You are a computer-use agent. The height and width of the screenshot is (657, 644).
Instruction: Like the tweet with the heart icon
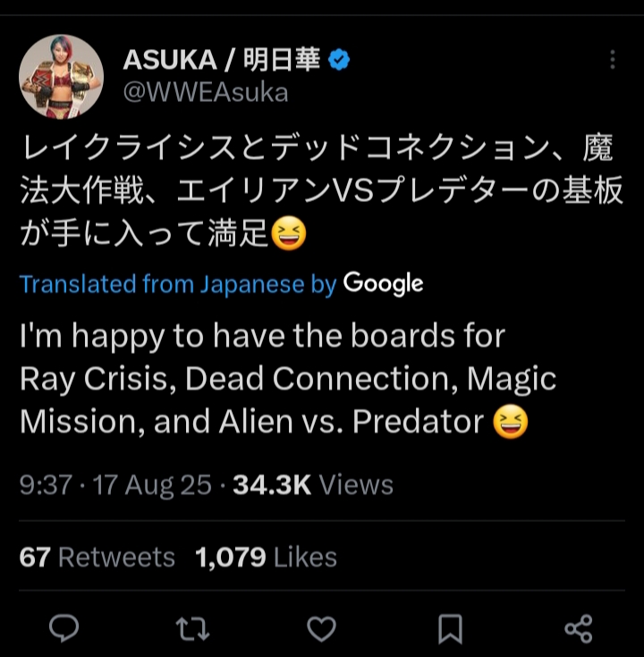pyautogui.click(x=322, y=628)
